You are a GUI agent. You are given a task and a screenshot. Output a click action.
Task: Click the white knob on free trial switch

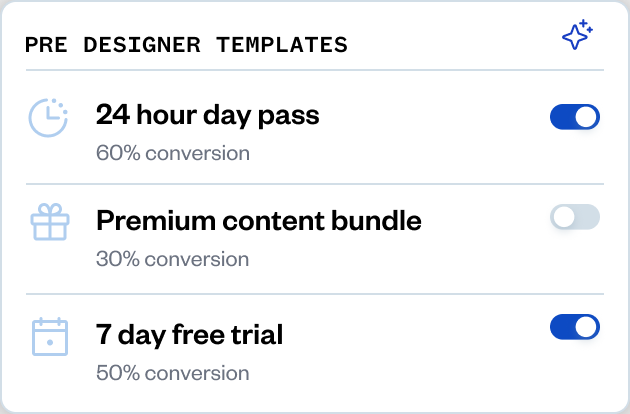[587, 327]
